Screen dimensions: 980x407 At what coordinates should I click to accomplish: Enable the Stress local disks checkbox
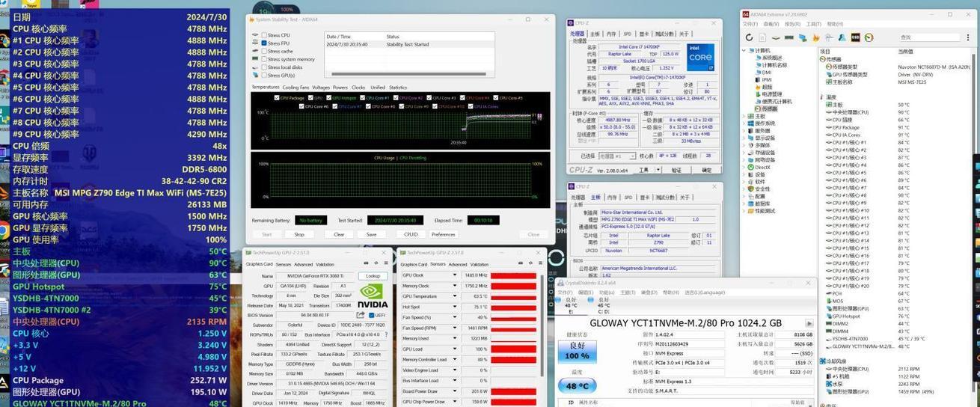pos(263,67)
